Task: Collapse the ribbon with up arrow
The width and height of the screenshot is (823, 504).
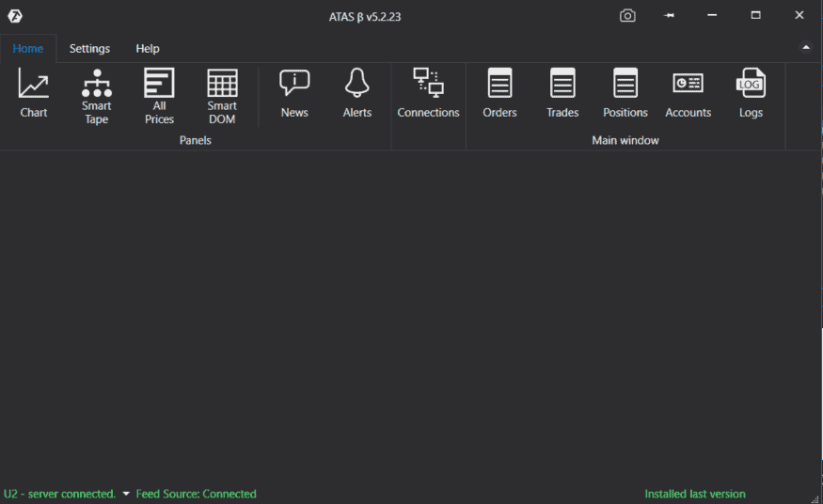Action: tap(806, 48)
